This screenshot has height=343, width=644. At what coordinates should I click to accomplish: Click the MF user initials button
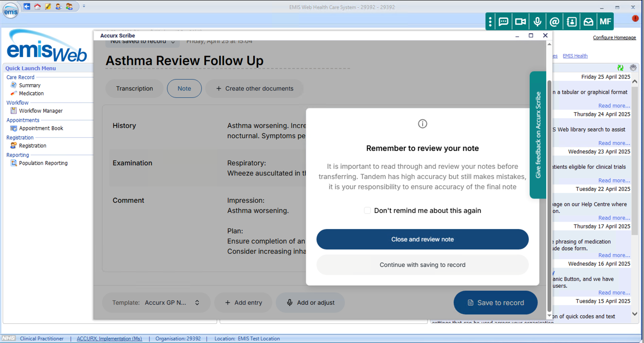pos(605,22)
